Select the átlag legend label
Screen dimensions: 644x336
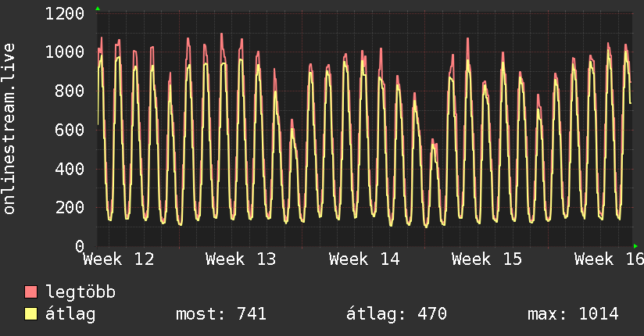(71, 315)
